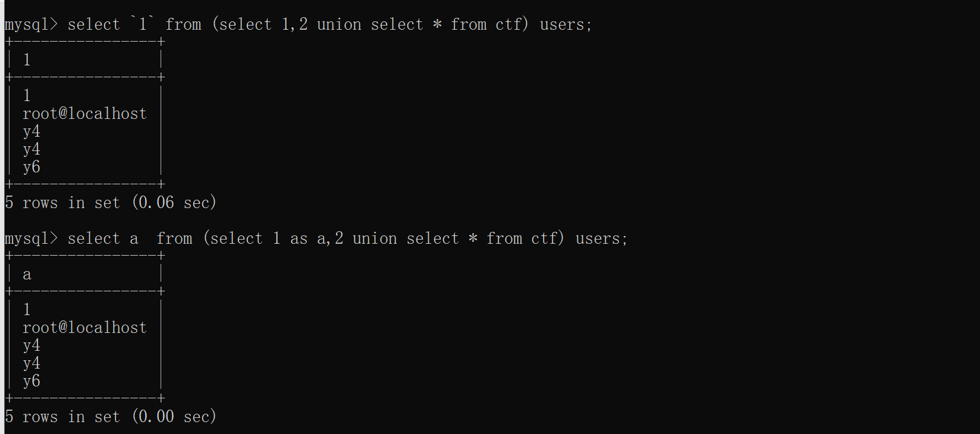Click "users" alias in the first query
Image resolution: width=980 pixels, height=434 pixels.
tap(562, 24)
